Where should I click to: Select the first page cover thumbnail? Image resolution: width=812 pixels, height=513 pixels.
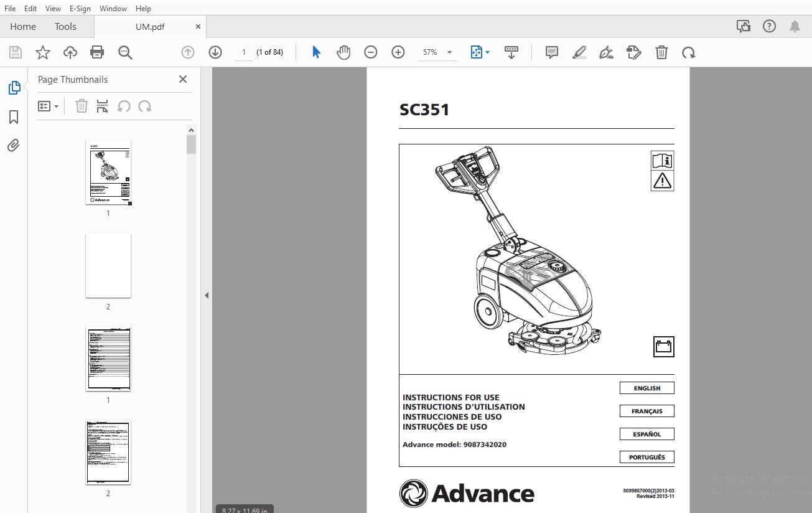click(x=108, y=172)
